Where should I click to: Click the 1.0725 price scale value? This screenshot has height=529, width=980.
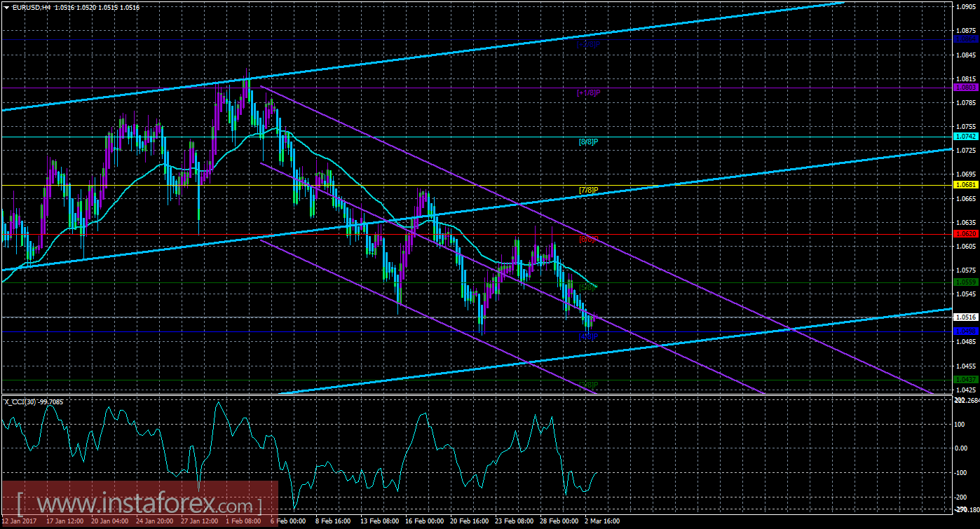tap(965, 150)
